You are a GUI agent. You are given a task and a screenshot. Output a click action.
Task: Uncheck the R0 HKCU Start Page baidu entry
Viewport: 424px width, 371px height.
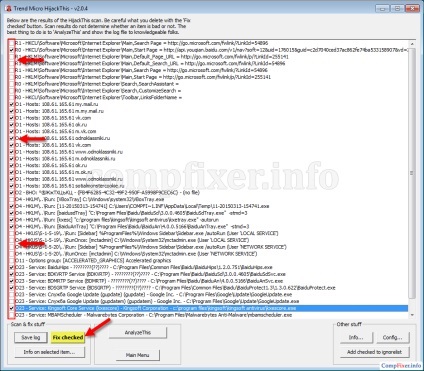(x=12, y=50)
